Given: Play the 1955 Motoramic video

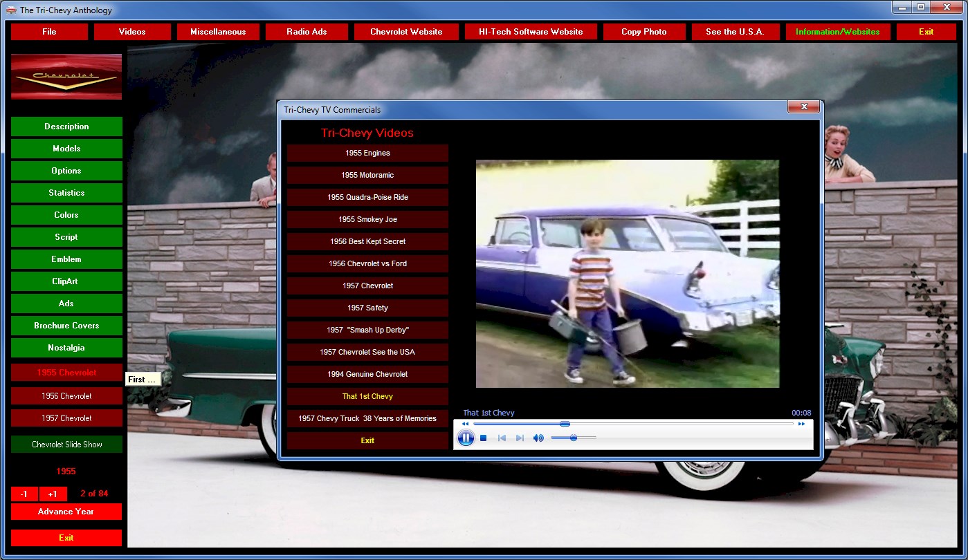Looking at the screenshot, I should tap(367, 176).
